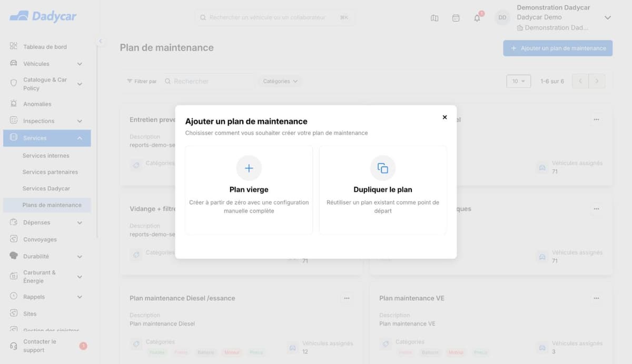This screenshot has height=364, width=632.
Task: Open the account dropdown chevron
Action: click(x=608, y=18)
